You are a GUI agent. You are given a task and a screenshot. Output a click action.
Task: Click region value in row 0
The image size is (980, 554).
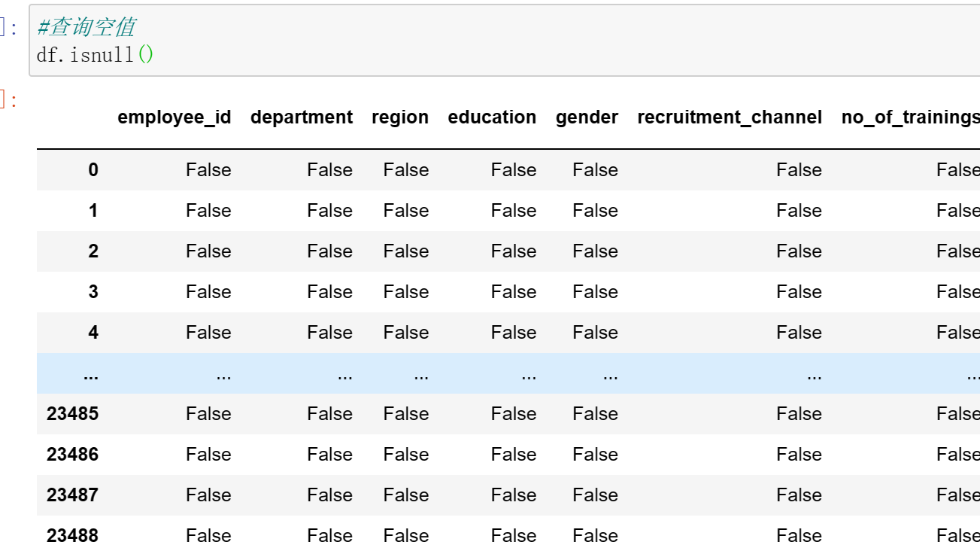click(405, 170)
